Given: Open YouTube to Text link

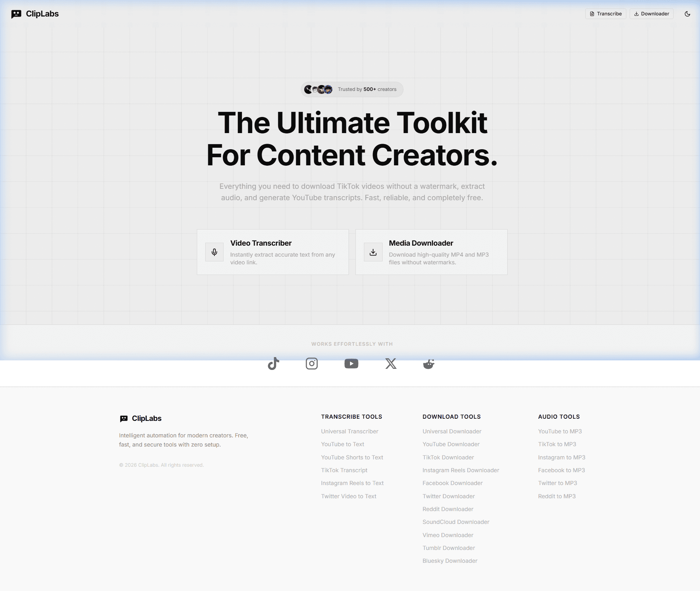Looking at the screenshot, I should [343, 444].
